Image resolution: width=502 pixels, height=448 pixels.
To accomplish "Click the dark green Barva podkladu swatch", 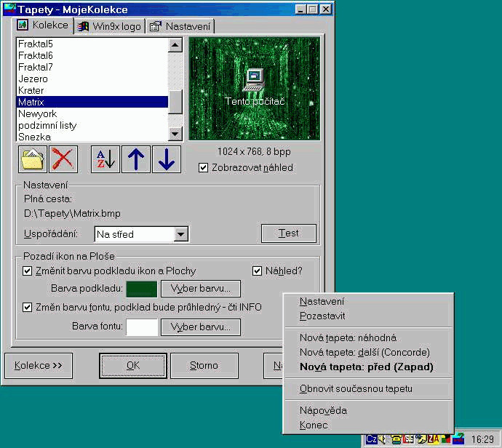I will [x=142, y=289].
